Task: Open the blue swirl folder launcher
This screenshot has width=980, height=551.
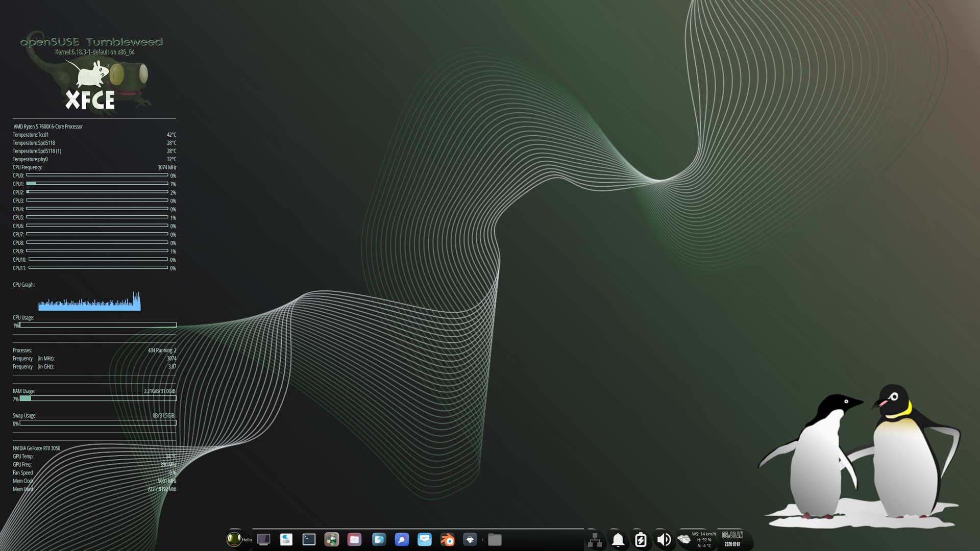Action: point(379,539)
